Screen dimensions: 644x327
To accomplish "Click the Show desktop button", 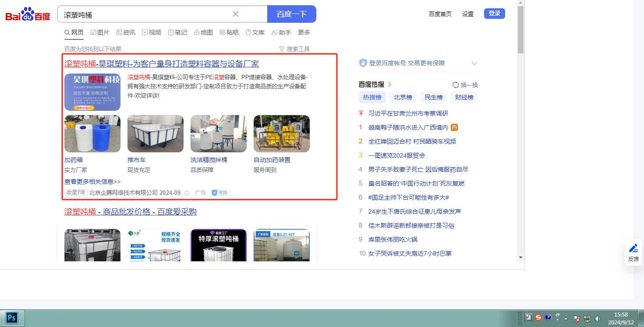I will click(x=641, y=318).
